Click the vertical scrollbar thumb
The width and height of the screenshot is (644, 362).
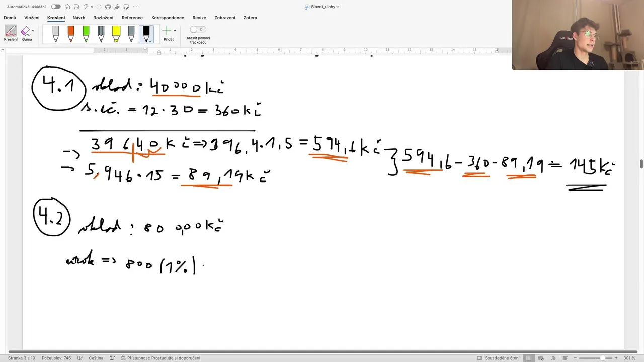pyautogui.click(x=641, y=164)
